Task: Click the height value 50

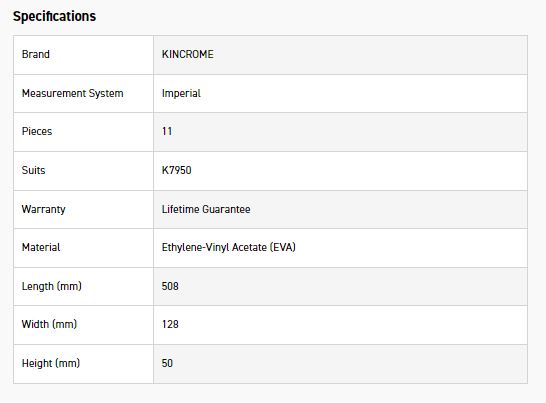Action: pyautogui.click(x=167, y=363)
